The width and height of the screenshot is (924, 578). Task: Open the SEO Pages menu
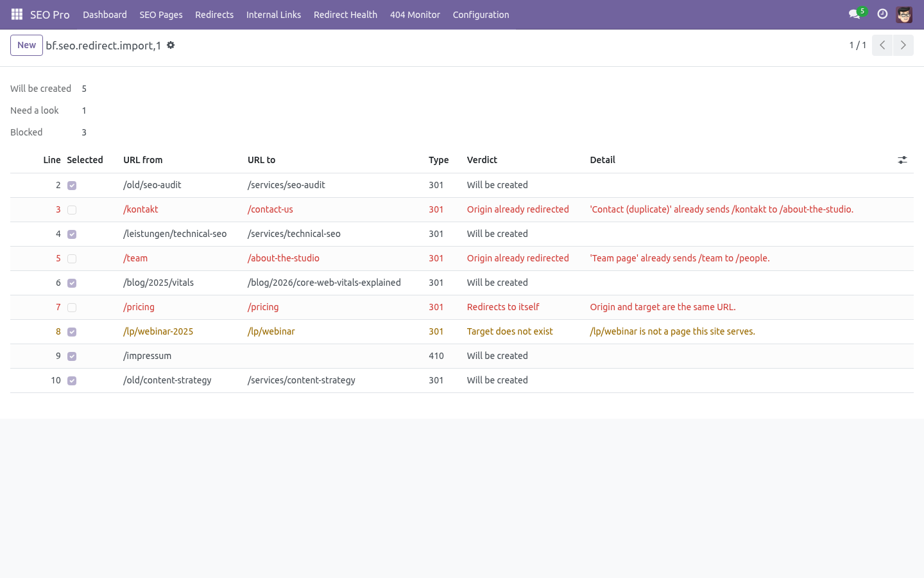pyautogui.click(x=161, y=14)
